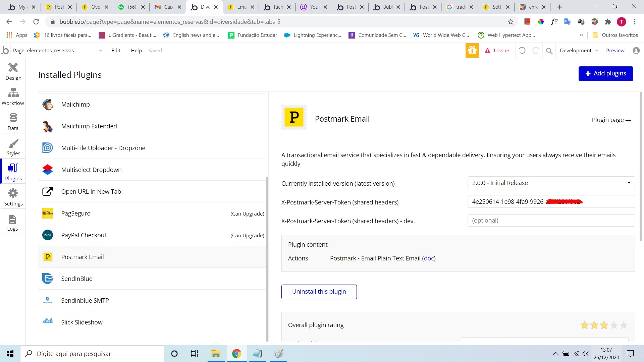
Task: Select the Mailchimp plugin
Action: click(152, 104)
